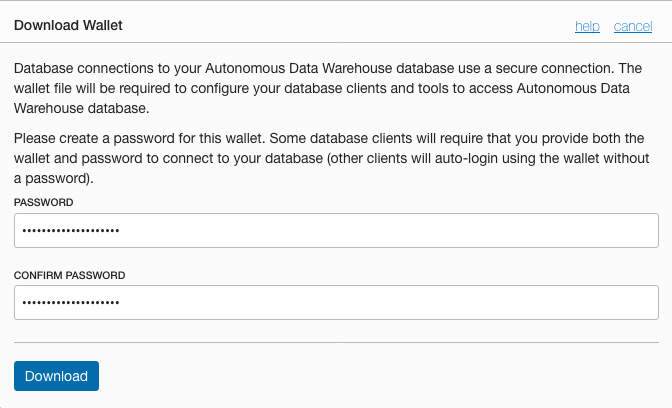Click the divider line above Download button
672x408 pixels.
point(336,342)
